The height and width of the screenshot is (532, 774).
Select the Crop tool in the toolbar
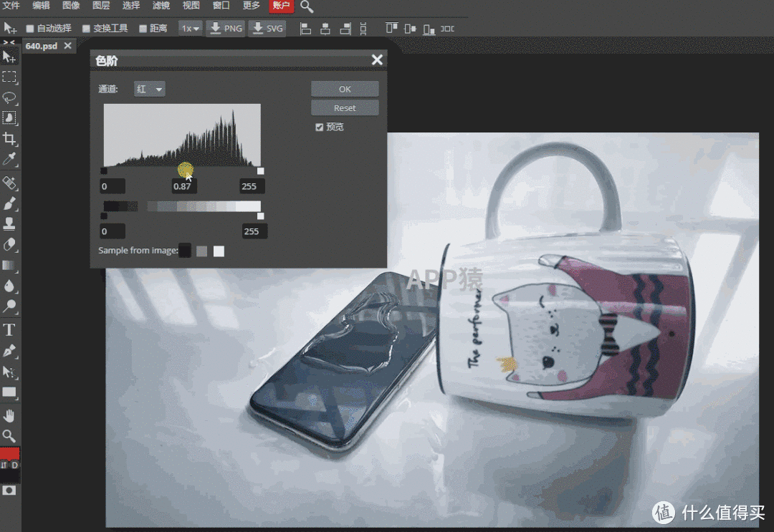pyautogui.click(x=9, y=138)
